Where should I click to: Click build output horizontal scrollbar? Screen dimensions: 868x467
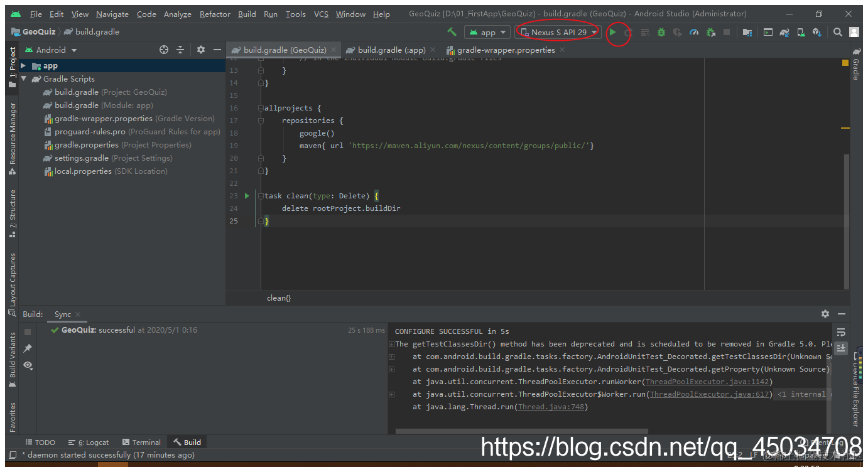point(521,431)
